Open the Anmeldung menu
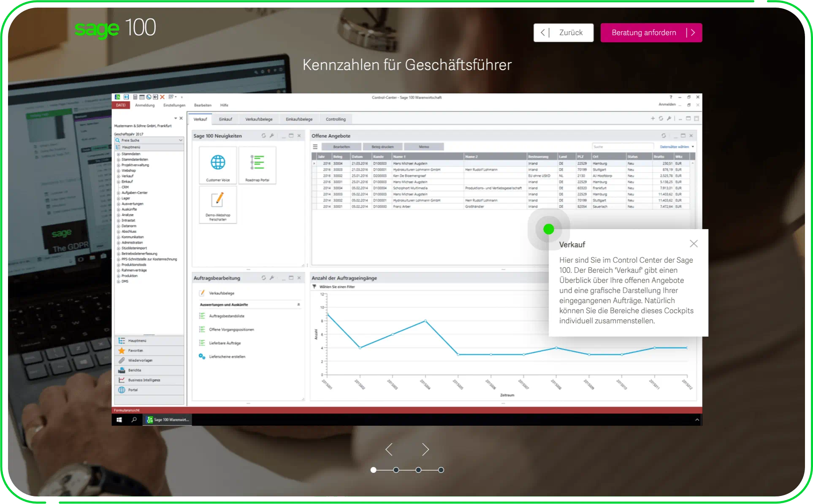813x504 pixels. coord(145,105)
